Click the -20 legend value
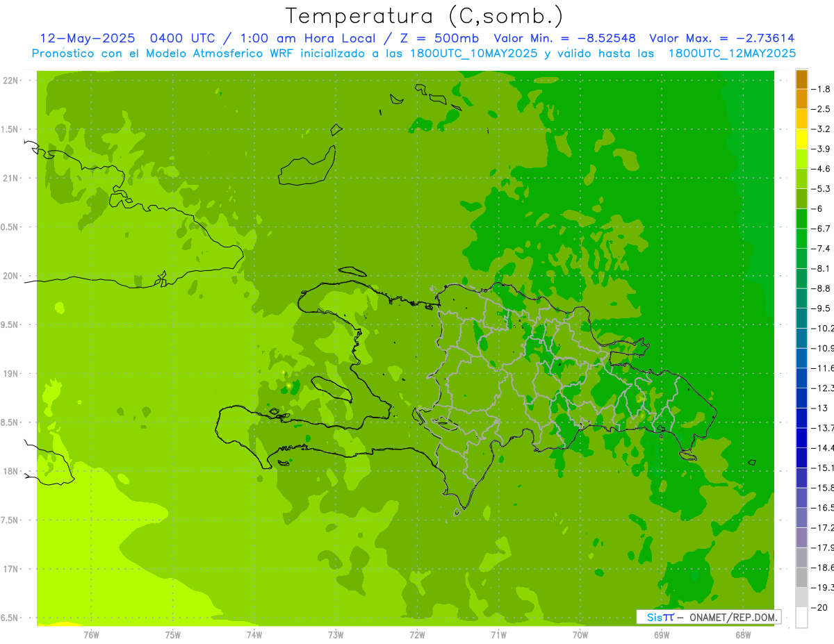Screen dimensions: 834x644 coord(821,608)
